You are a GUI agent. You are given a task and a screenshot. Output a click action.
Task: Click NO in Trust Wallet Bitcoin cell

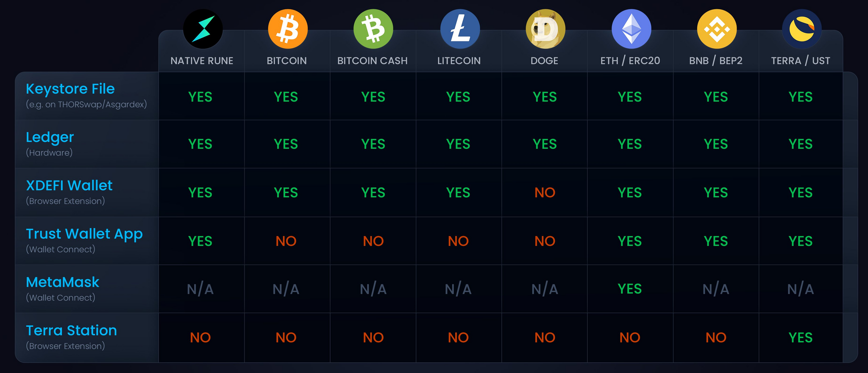click(x=286, y=241)
